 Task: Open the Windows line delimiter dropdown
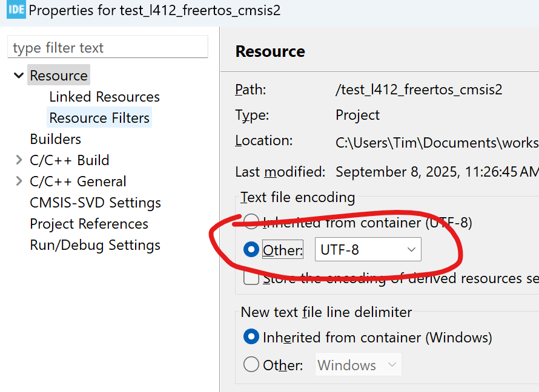point(358,365)
